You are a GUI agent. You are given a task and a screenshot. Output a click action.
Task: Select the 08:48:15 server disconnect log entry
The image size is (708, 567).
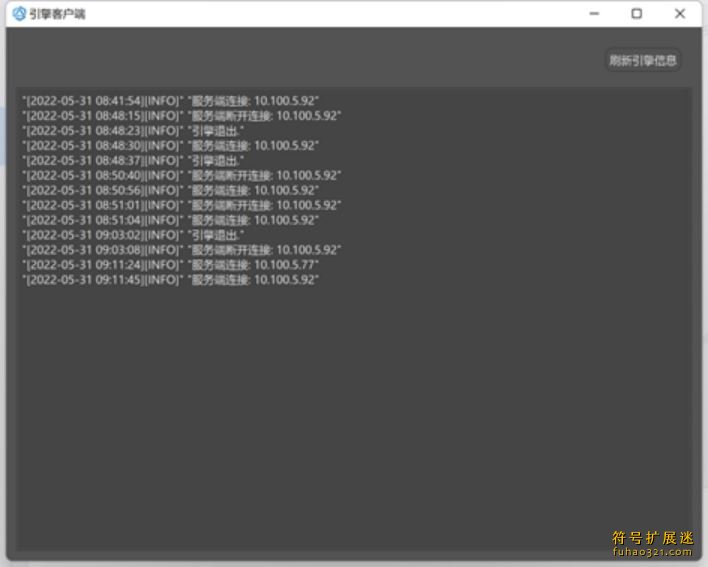click(x=181, y=116)
